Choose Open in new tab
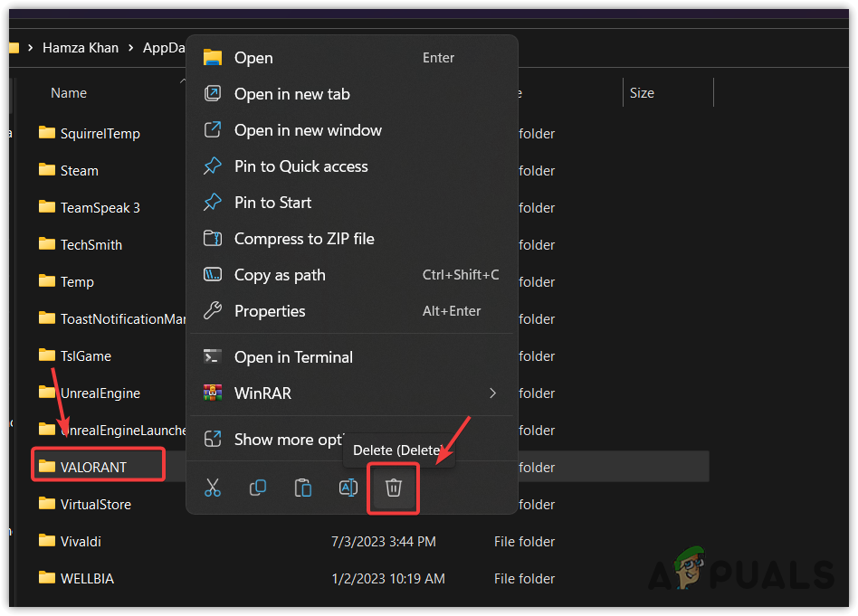858x616 pixels. (x=291, y=94)
